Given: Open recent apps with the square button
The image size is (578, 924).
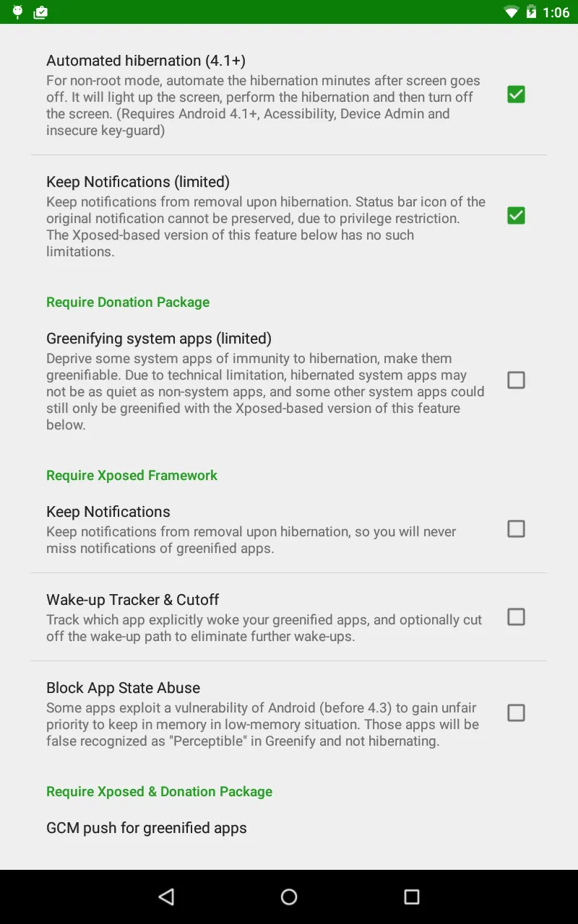Looking at the screenshot, I should 411,897.
